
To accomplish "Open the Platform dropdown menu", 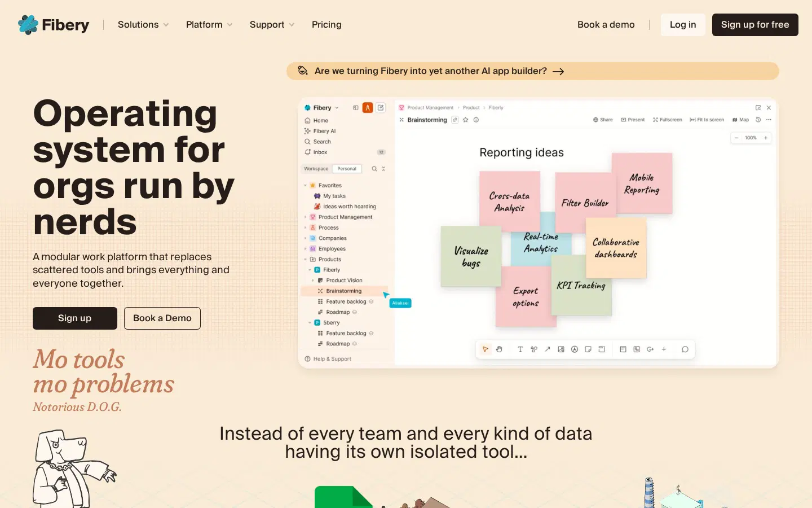I will point(209,25).
